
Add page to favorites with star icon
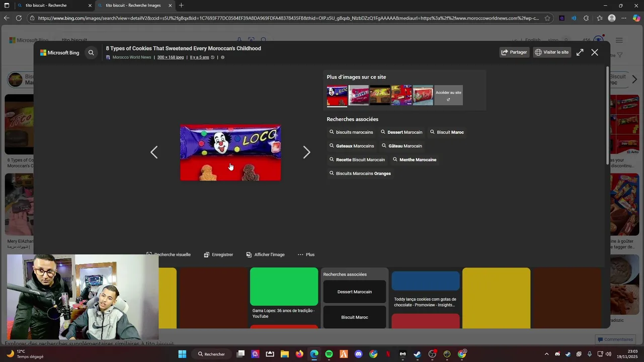pyautogui.click(x=547, y=18)
